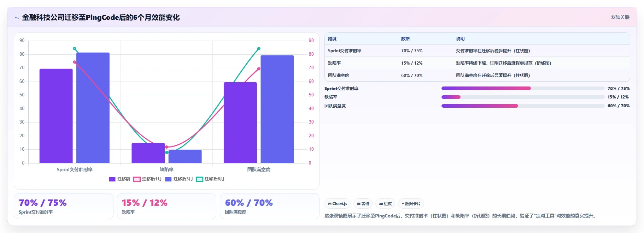Click the Sprint交付准时率 progress row label

click(x=341, y=89)
